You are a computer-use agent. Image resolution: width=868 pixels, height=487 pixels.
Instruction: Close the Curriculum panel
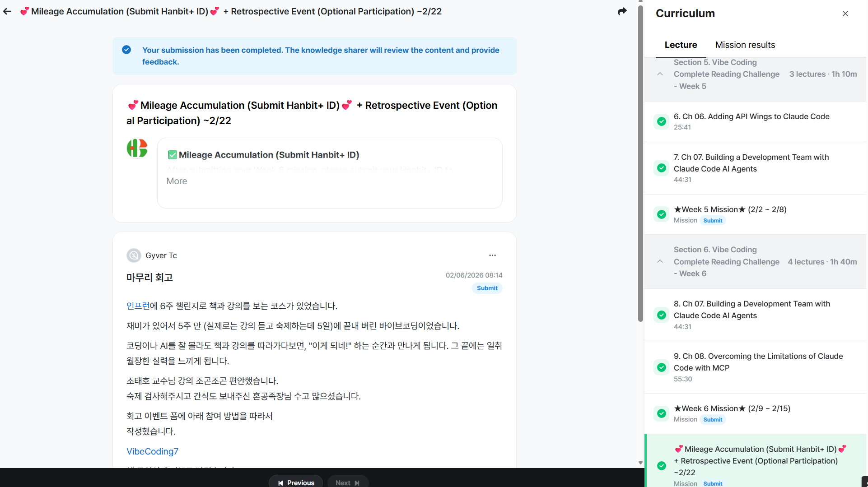click(x=845, y=14)
